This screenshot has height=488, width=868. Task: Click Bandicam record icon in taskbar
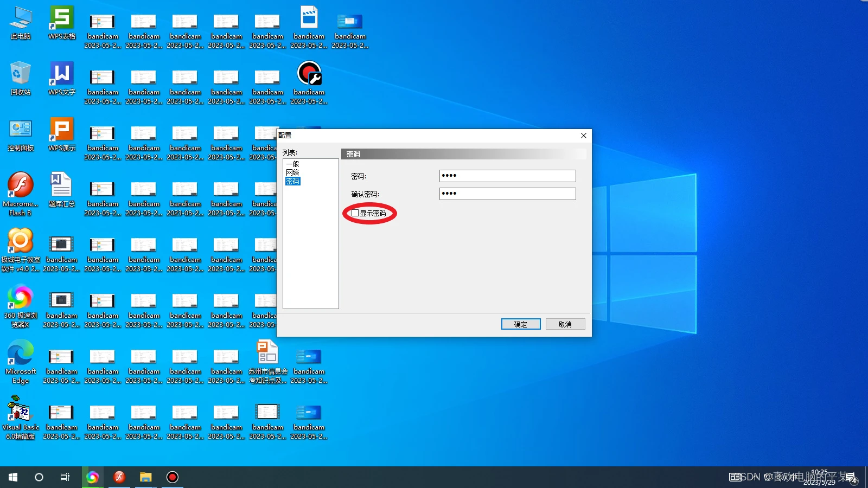pyautogui.click(x=173, y=477)
